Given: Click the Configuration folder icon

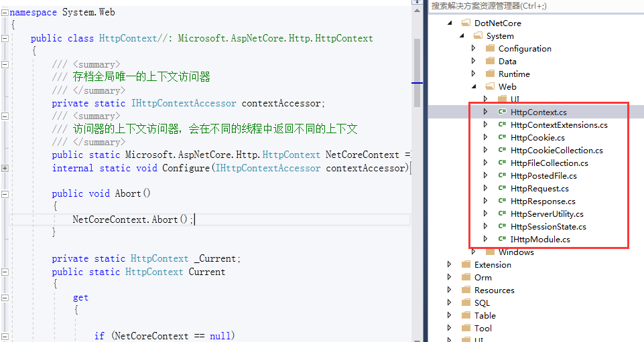Looking at the screenshot, I should click(x=490, y=48).
